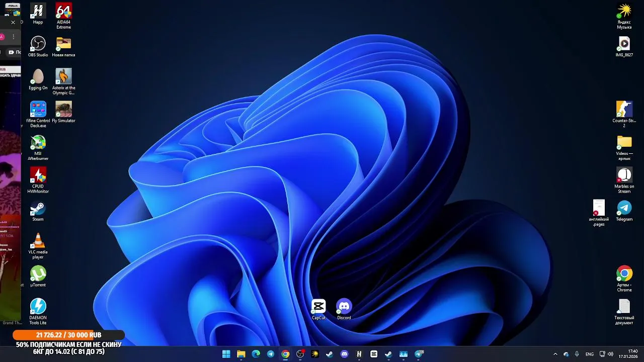644x362 pixels.
Task: Select the Videos — ярлык folder shortcut
Action: [624, 147]
